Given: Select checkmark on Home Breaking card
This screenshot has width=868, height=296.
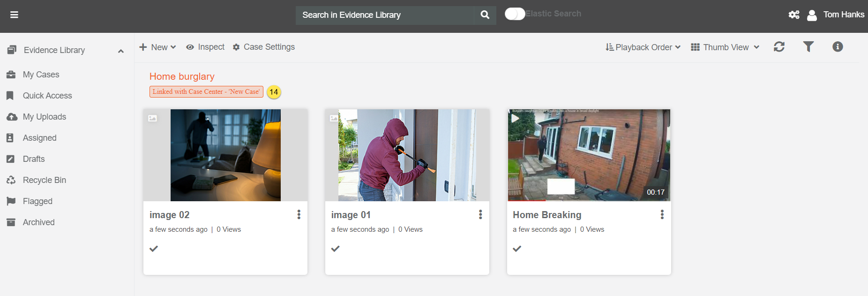Looking at the screenshot, I should (517, 249).
